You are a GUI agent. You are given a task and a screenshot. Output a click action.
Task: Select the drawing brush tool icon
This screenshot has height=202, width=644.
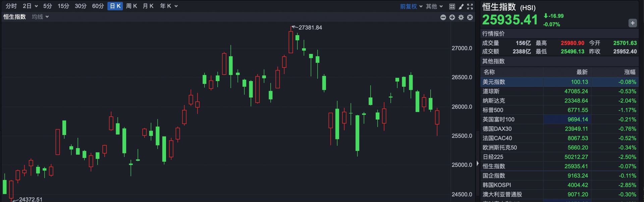461,6
